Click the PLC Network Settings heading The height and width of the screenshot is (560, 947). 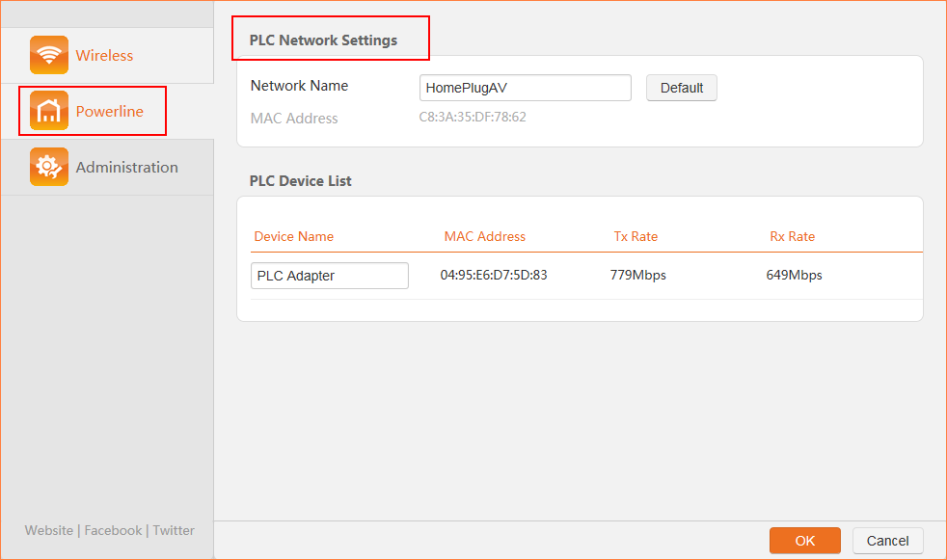click(x=323, y=40)
